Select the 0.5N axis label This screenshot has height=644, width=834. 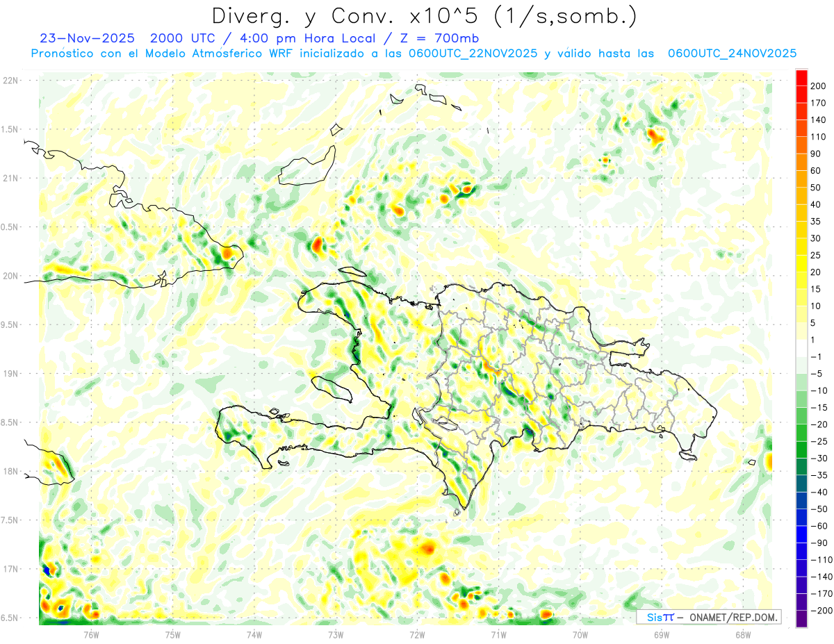(10, 227)
